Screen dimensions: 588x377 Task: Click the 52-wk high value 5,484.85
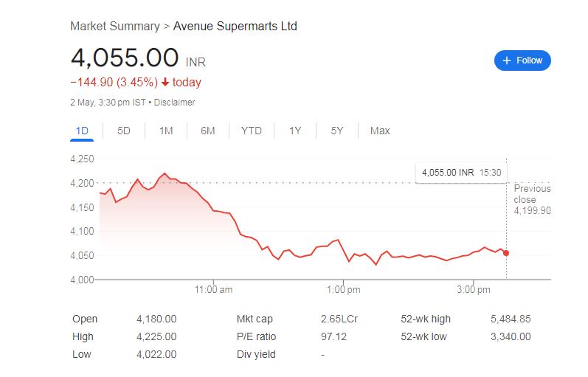(511, 319)
